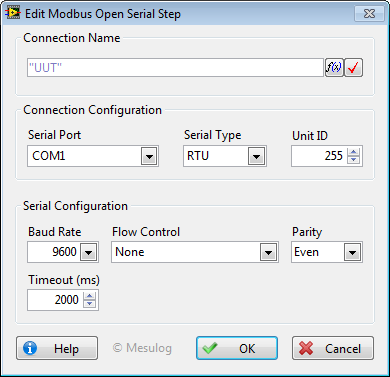Click the LabVIEW icon in title bar
This screenshot has width=390, height=377.
(13, 13)
